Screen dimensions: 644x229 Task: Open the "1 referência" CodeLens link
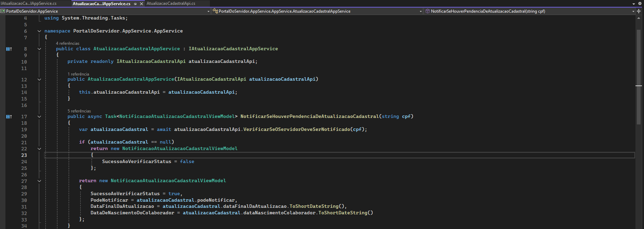click(x=78, y=74)
